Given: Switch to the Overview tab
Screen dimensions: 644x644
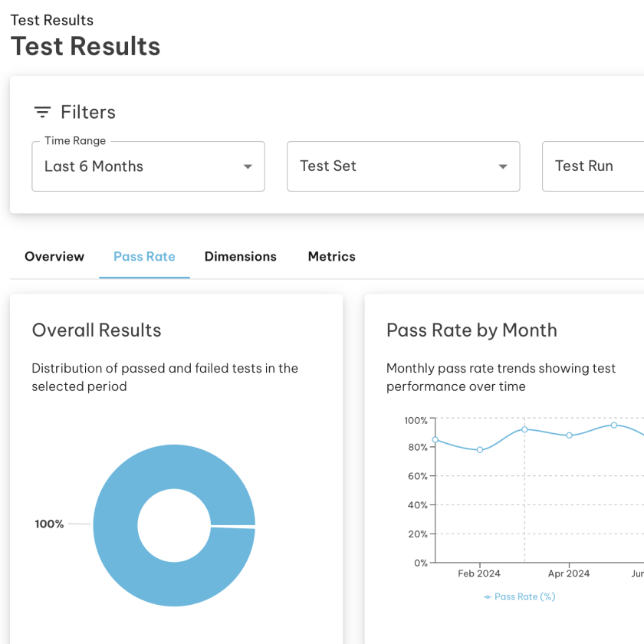Looking at the screenshot, I should (x=54, y=257).
